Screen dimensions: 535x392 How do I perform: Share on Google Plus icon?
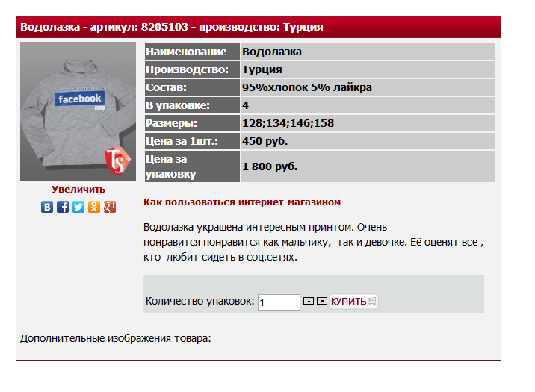(x=110, y=207)
